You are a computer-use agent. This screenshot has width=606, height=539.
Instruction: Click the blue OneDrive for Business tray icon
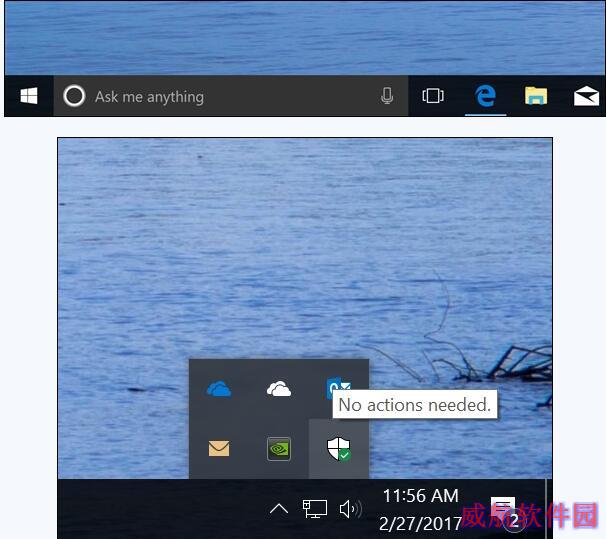tap(219, 389)
